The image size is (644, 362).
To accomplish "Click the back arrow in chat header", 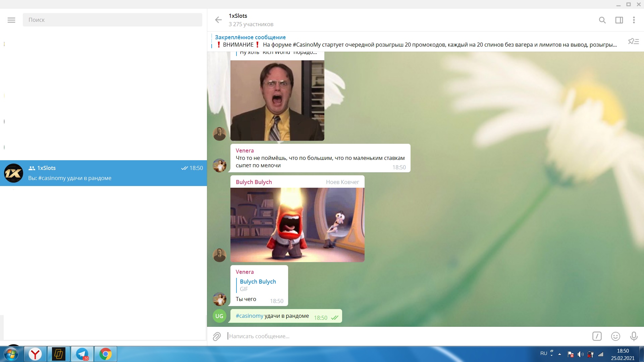I will [x=218, y=20].
